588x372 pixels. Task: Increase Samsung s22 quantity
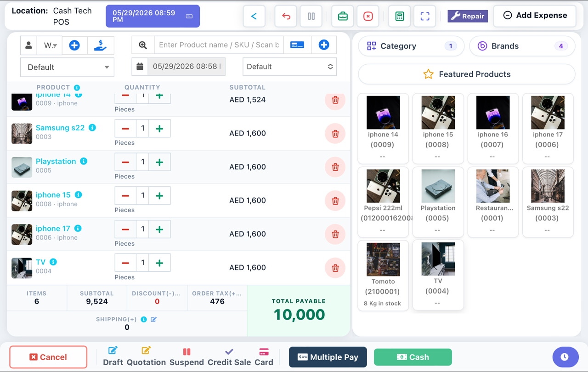tap(159, 129)
